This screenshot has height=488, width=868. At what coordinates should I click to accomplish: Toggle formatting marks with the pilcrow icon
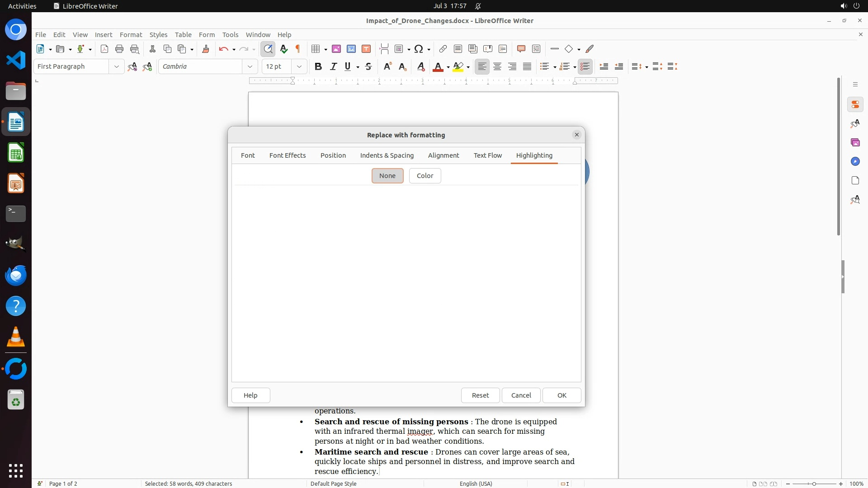click(x=298, y=49)
